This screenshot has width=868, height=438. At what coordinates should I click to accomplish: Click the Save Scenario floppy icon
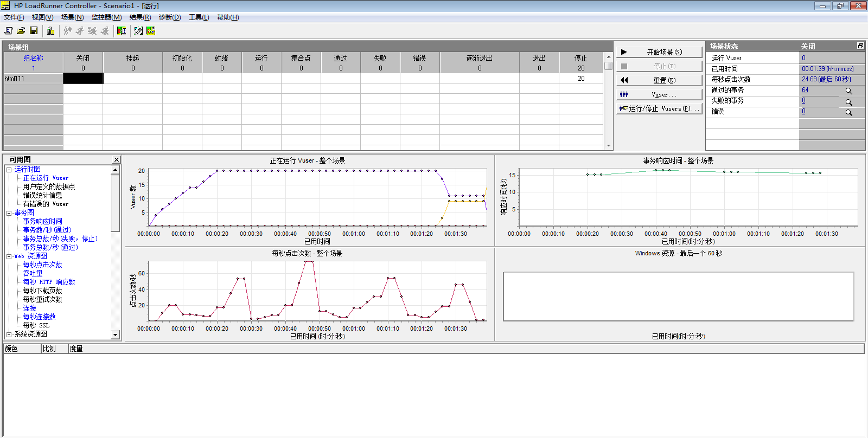click(x=34, y=31)
